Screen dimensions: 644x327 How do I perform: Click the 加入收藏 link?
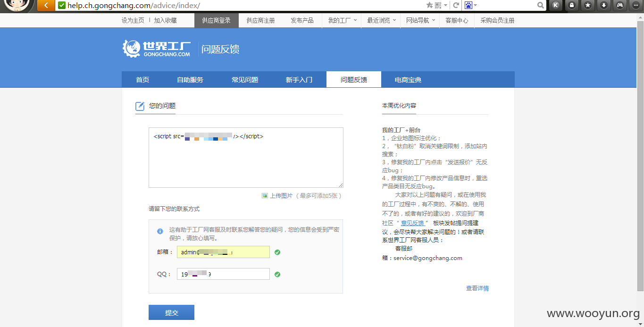[165, 20]
